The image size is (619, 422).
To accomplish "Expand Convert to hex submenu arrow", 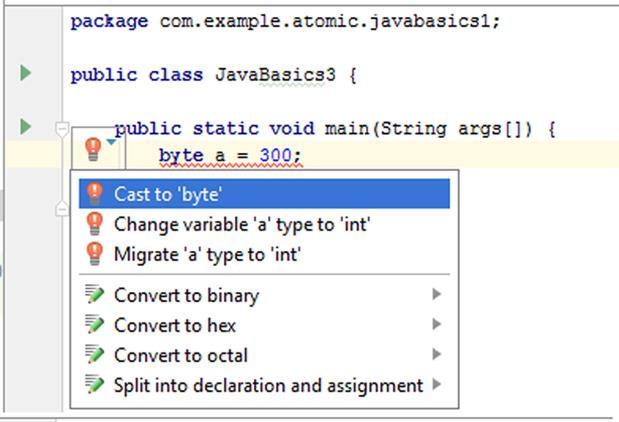I will (437, 324).
